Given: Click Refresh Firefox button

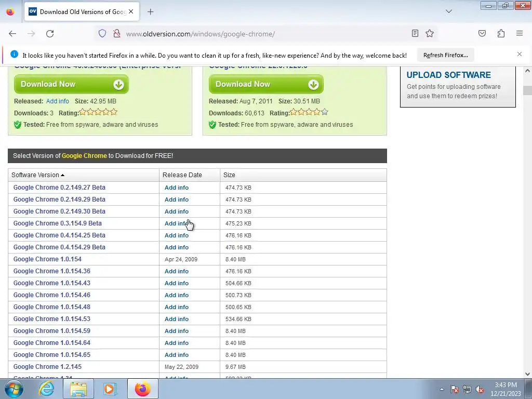Looking at the screenshot, I should pyautogui.click(x=445, y=55).
